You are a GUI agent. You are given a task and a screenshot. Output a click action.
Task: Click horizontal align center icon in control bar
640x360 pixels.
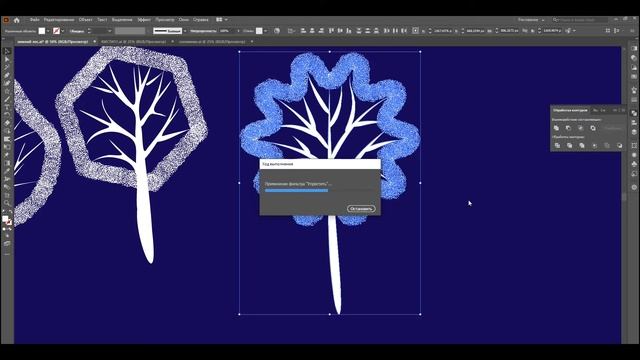(x=312, y=31)
